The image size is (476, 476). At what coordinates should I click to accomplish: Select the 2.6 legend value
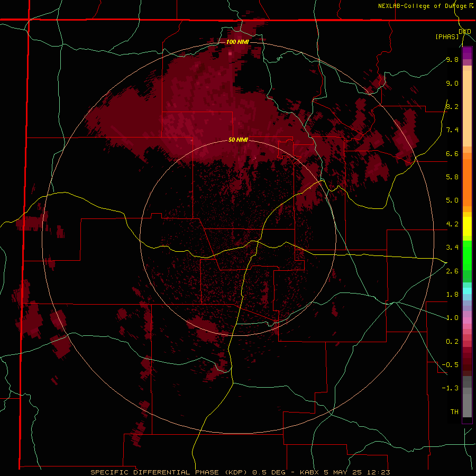[452, 271]
